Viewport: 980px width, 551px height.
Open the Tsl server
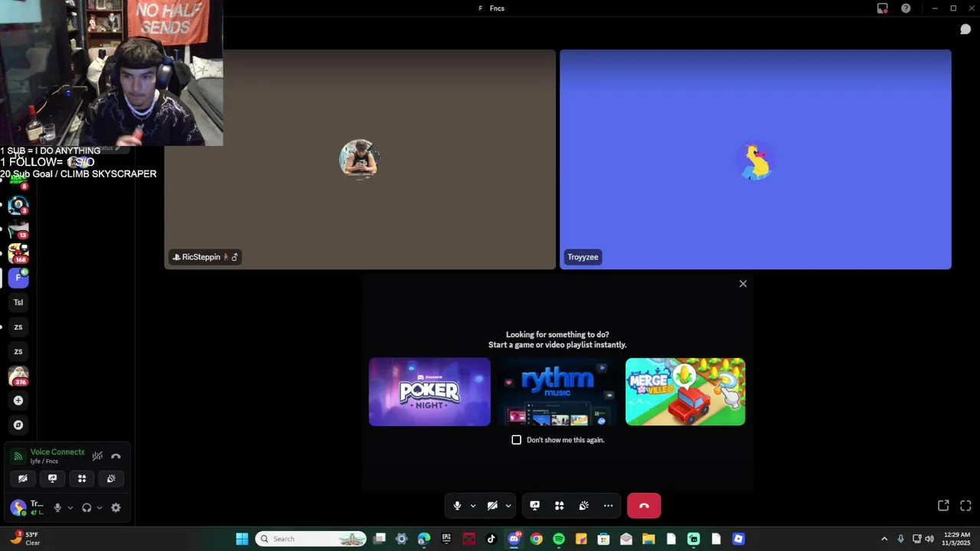18,302
